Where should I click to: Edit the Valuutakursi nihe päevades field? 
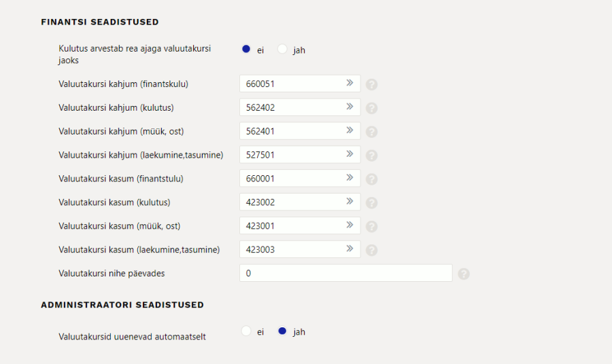(x=346, y=273)
